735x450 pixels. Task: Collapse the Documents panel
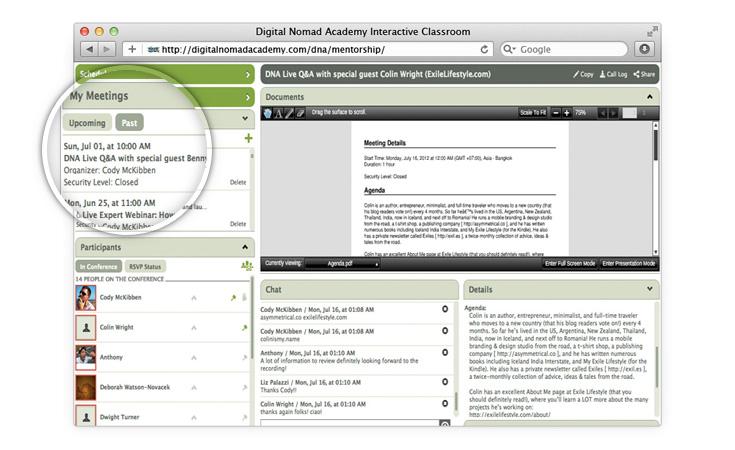[650, 97]
